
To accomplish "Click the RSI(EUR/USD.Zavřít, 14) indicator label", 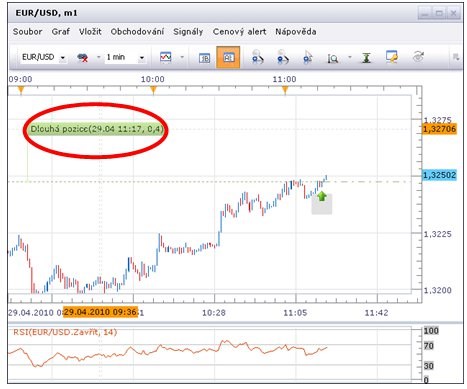I will pos(65,332).
